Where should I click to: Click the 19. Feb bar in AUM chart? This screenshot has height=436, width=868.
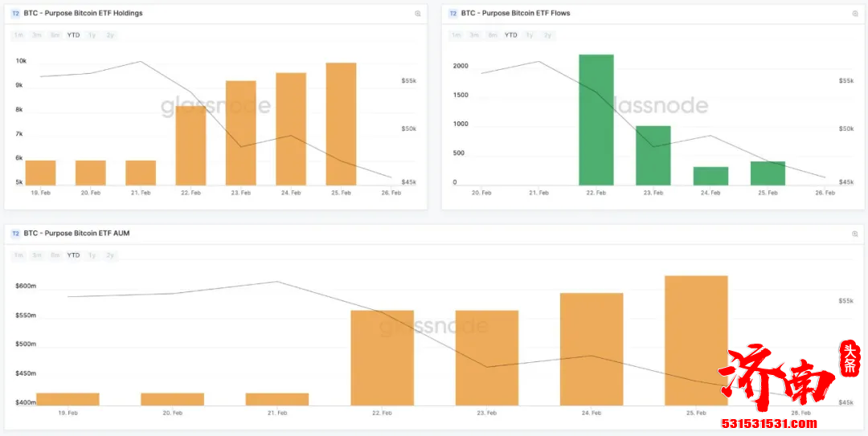(x=68, y=399)
